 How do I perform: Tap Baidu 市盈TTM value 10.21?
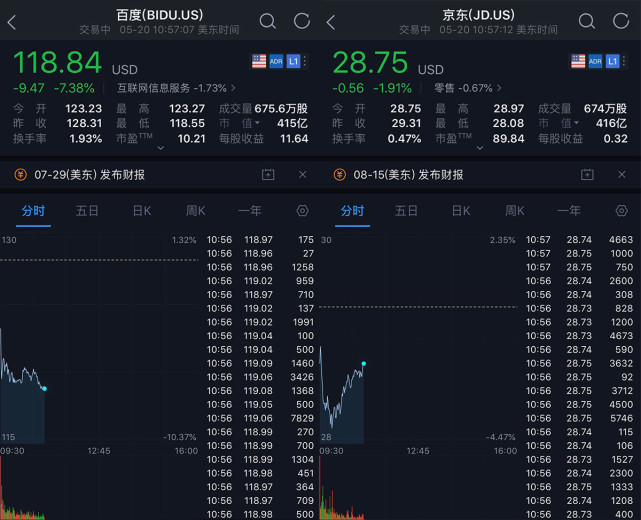tap(191, 139)
